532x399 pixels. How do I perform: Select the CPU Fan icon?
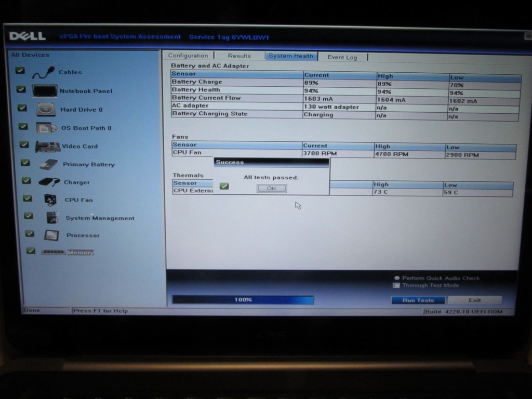tap(50, 200)
